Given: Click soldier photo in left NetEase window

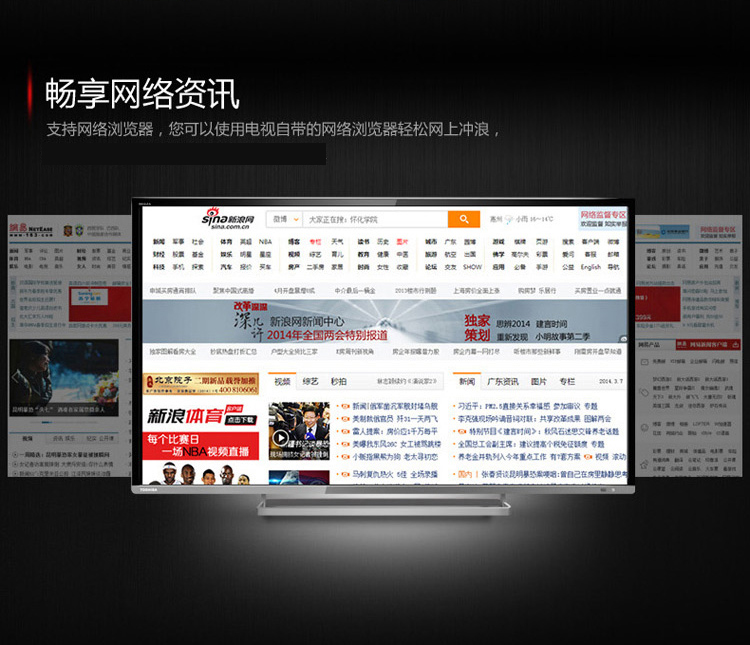Looking at the screenshot, I should point(64,378).
